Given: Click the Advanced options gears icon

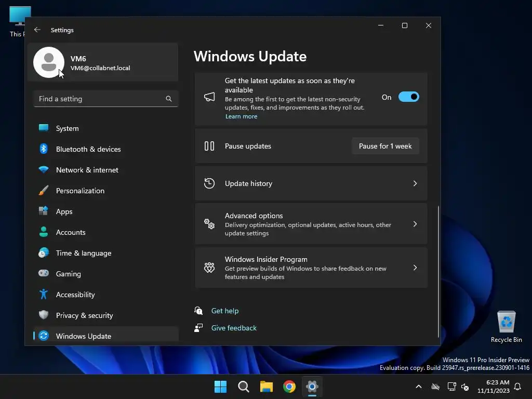Looking at the screenshot, I should pos(209,224).
